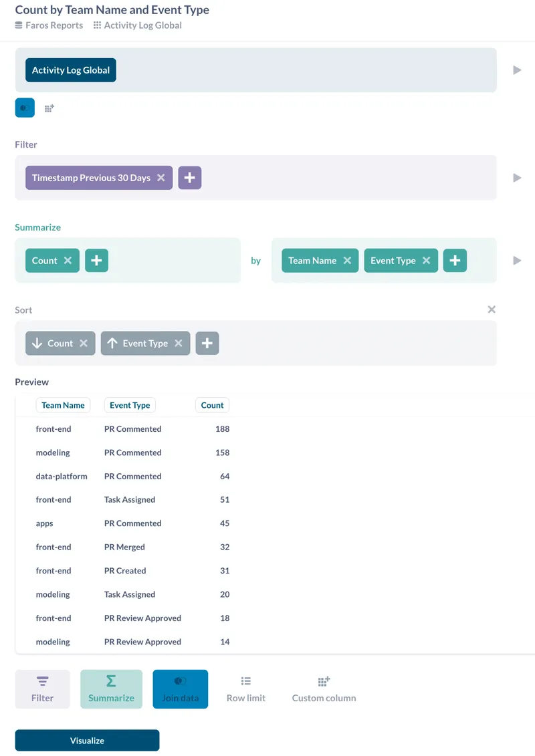Click the Custom column icon next to the join step
The image size is (535, 756).
pyautogui.click(x=49, y=108)
